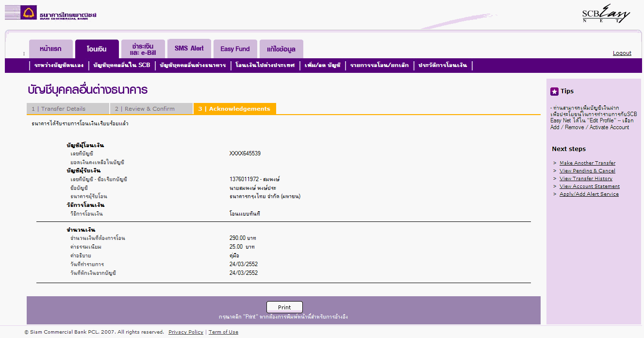Select the โอนเงิน transfer tab

coord(97,49)
